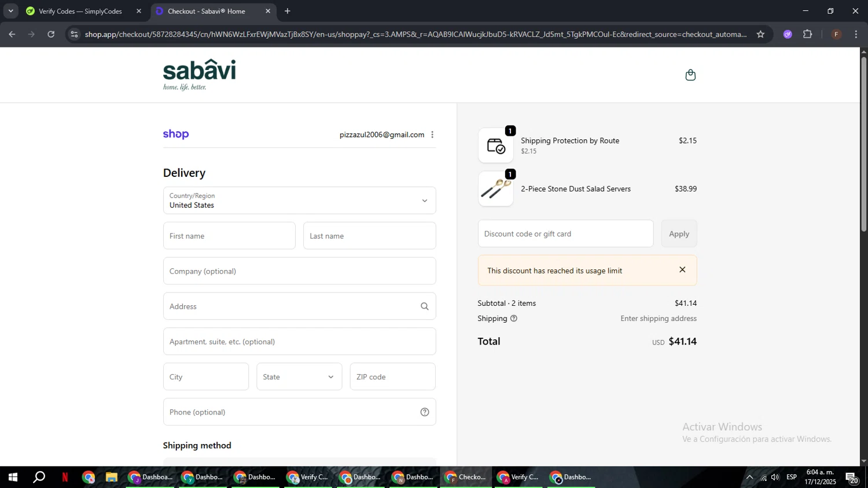Open the Checko... Chrome taskbar window
This screenshot has width=868, height=488.
click(466, 477)
